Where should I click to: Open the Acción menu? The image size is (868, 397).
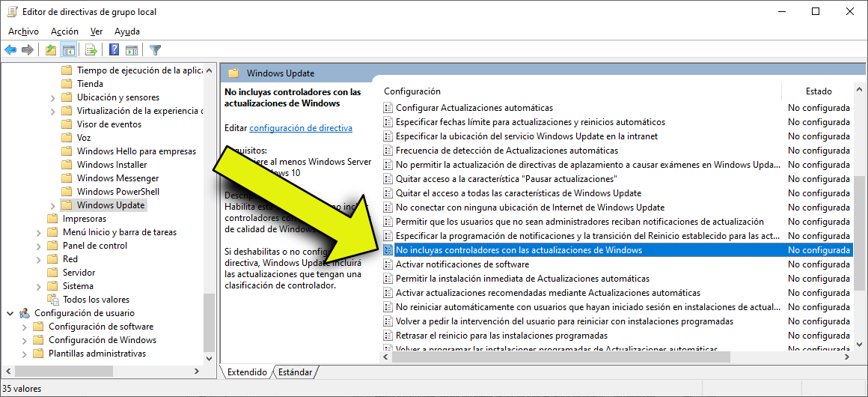coord(65,31)
